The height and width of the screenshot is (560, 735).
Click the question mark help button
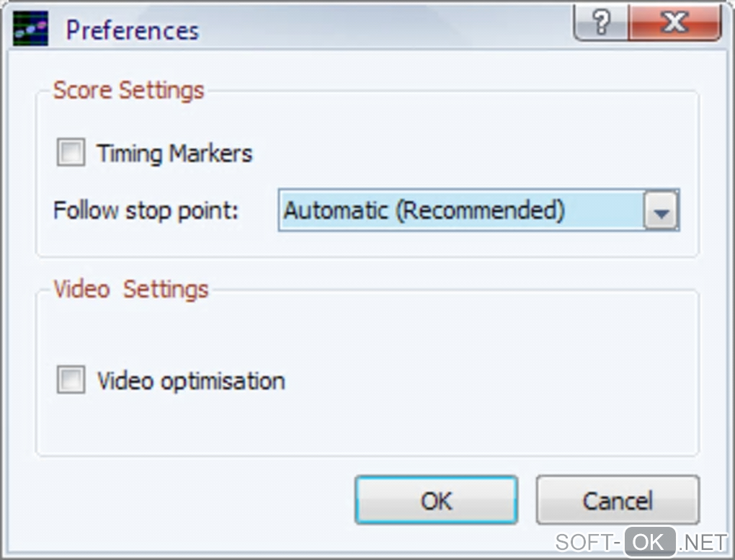(601, 24)
